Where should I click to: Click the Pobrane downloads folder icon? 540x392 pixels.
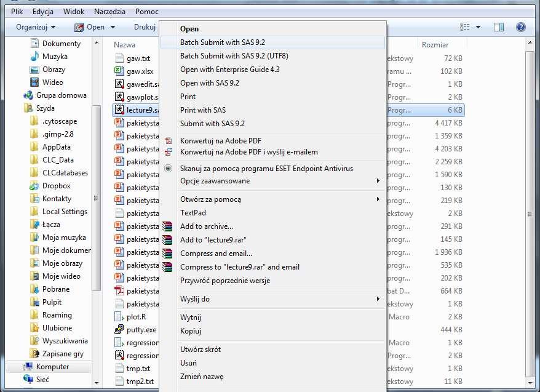click(x=34, y=289)
